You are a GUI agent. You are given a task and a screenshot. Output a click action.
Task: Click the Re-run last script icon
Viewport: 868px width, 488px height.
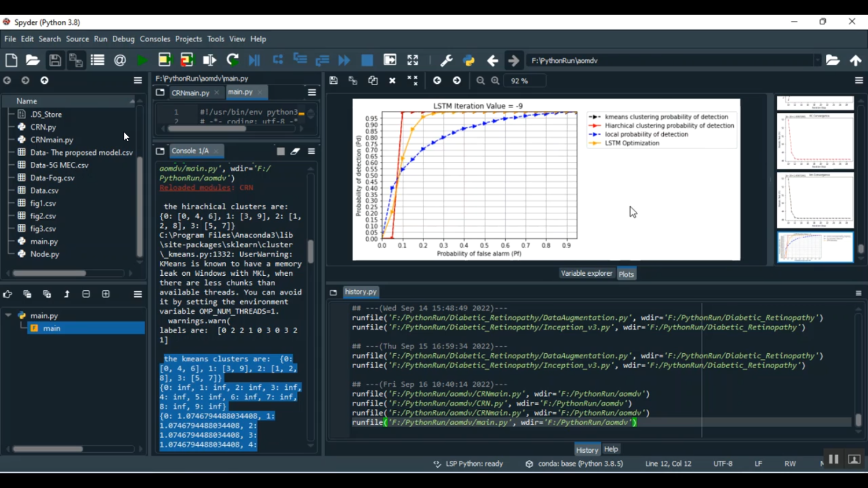(x=233, y=60)
